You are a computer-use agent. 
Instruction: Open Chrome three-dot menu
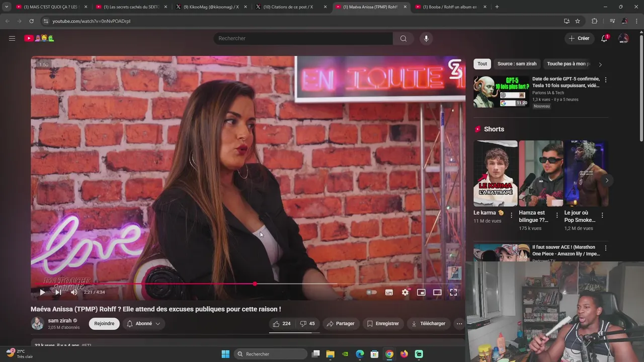click(x=636, y=21)
